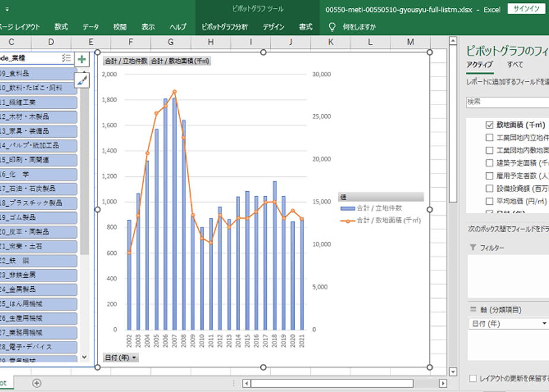549x392 pixels.
Task: Select slicer item 22_鉄 鋼
Action: coord(38,261)
